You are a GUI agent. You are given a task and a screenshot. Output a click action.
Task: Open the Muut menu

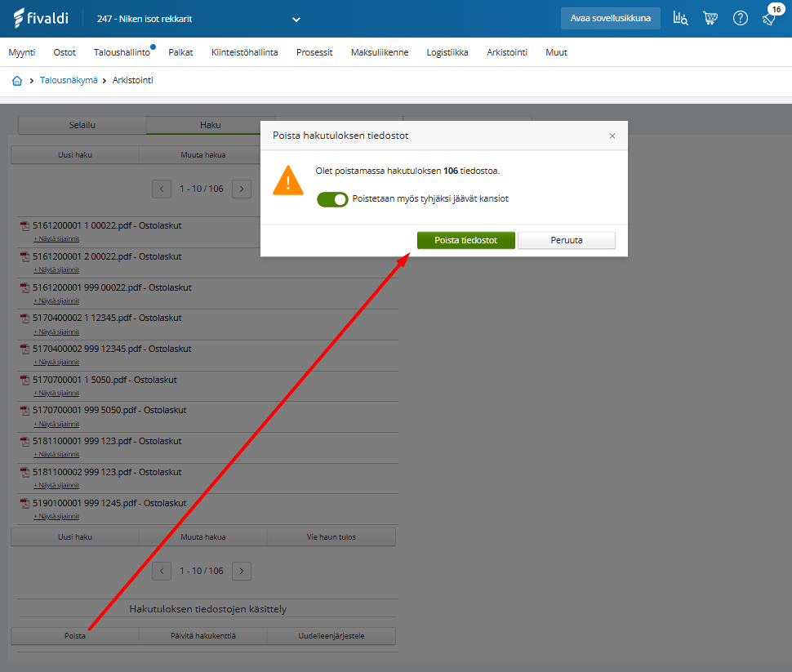pyautogui.click(x=556, y=52)
